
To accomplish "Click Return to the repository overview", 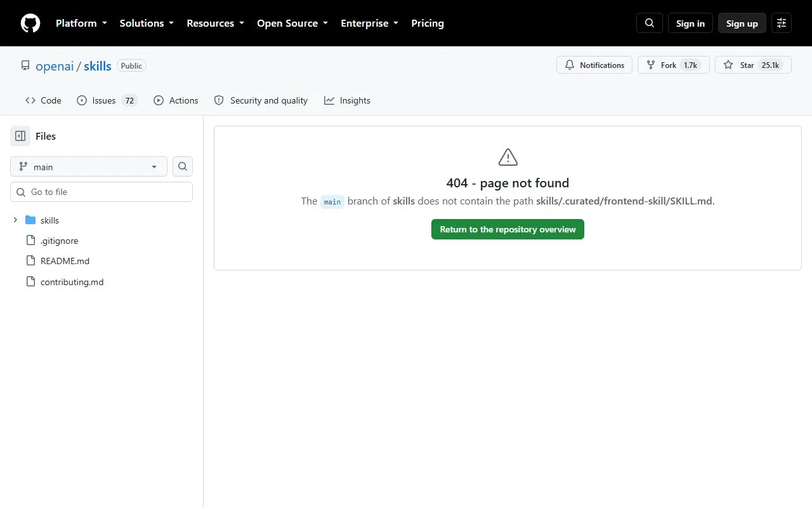I will point(507,229).
